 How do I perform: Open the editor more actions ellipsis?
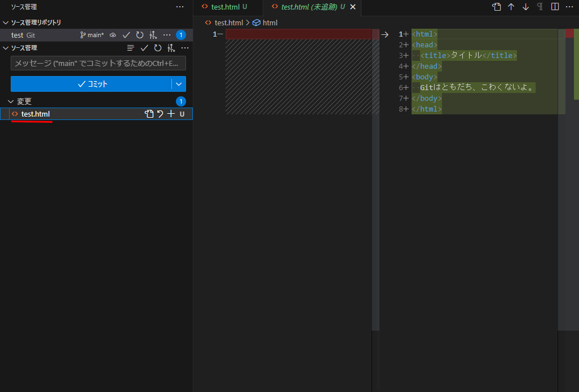click(569, 7)
